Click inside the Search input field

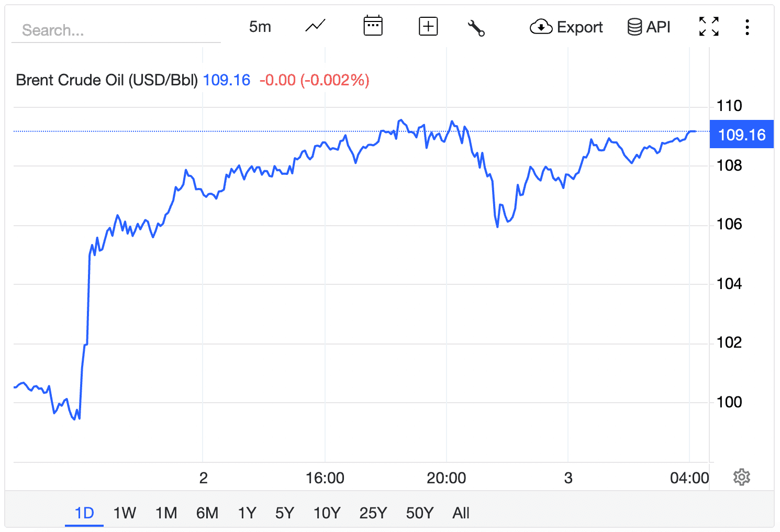115,30
